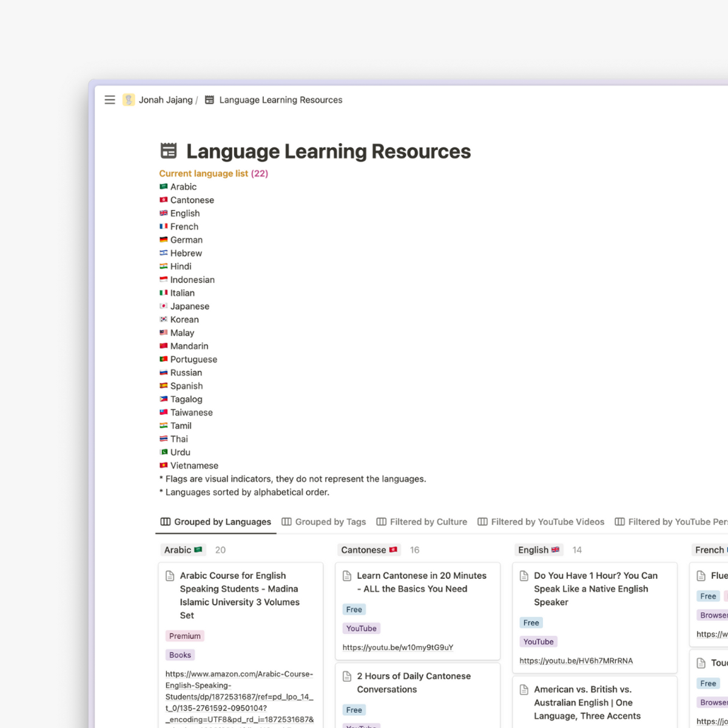Click Jonah Jajang avatar icon in breadcrumb
The height and width of the screenshot is (728, 728).
(x=129, y=100)
